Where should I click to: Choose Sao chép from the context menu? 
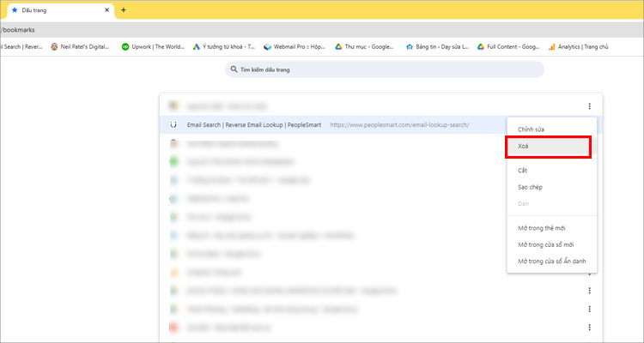tap(552, 187)
